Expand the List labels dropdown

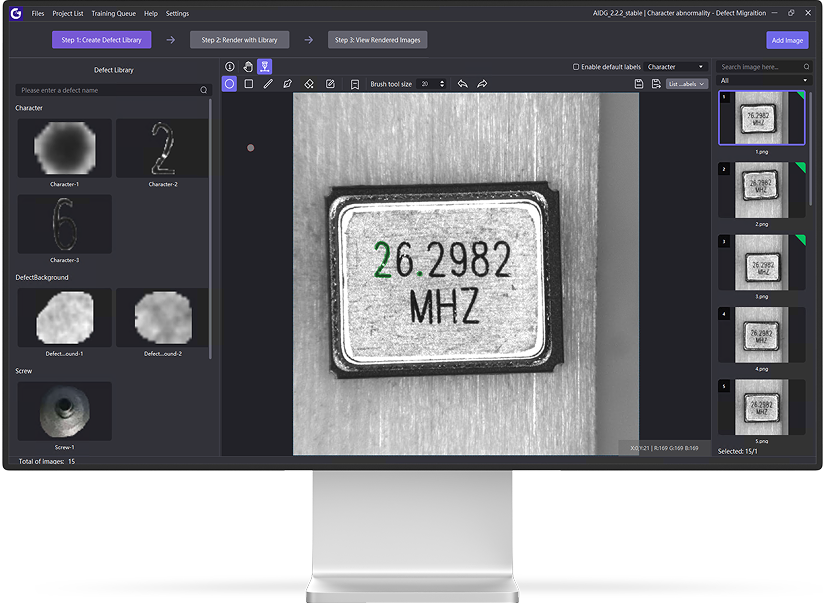[x=687, y=84]
